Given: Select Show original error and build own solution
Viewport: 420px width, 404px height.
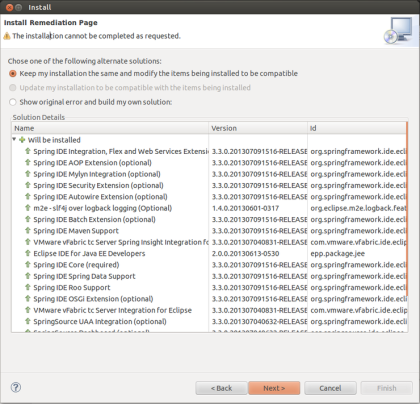Looking at the screenshot, I should click(13, 102).
